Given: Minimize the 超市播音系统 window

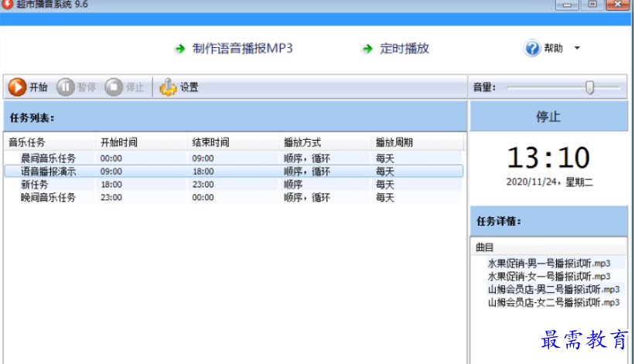Looking at the screenshot, I should tap(567, 5).
